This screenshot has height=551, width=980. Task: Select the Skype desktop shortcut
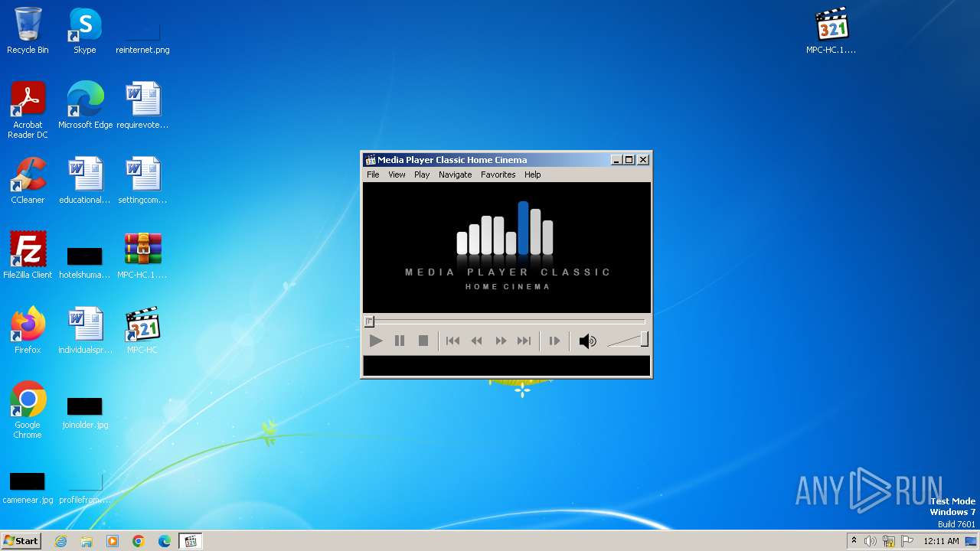point(84,31)
